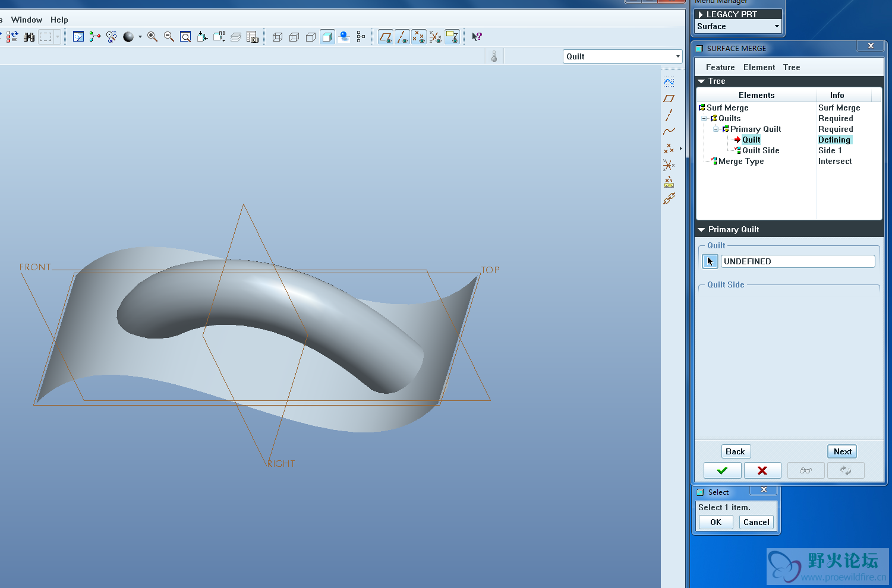
Task: Click the Quilt selection arrow button
Action: pos(710,261)
